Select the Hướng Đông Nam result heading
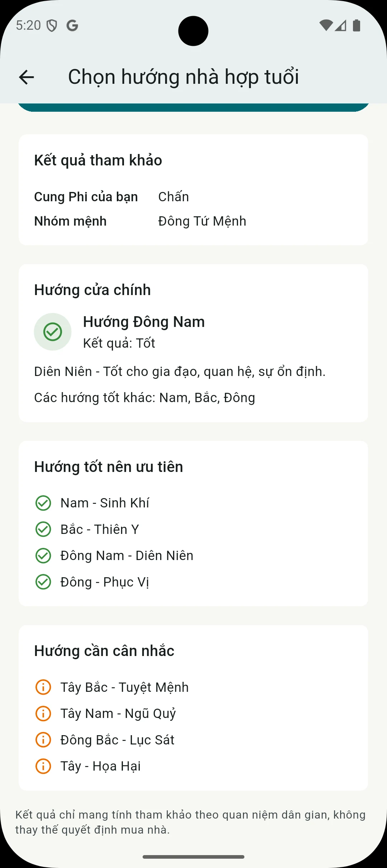Image resolution: width=387 pixels, height=868 pixels. click(144, 322)
